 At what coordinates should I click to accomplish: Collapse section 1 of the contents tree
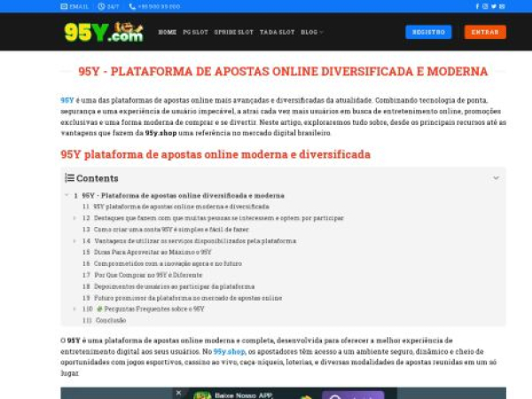65,195
